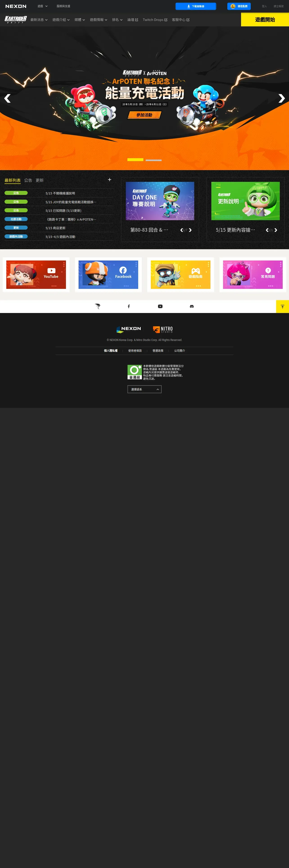289x868 pixels.
Task: Open the Twitch Drops external link
Action: coord(155,20)
